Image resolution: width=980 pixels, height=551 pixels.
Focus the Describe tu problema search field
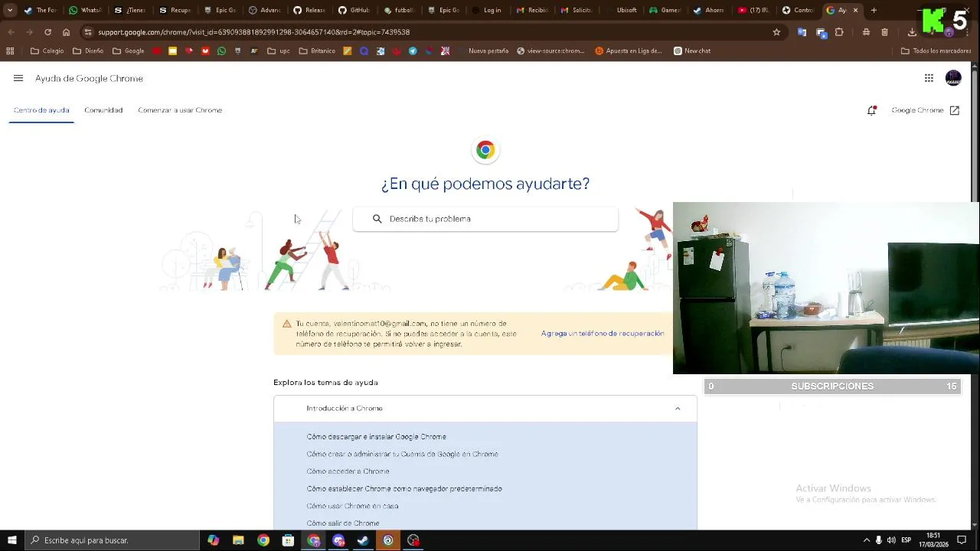tap(485, 219)
